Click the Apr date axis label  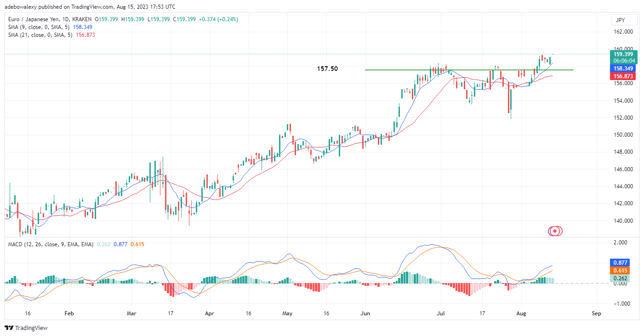click(210, 313)
